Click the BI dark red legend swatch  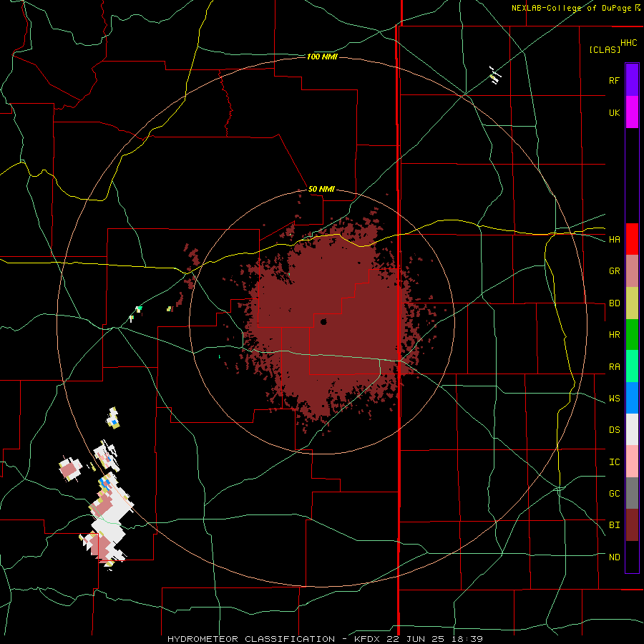tap(632, 525)
